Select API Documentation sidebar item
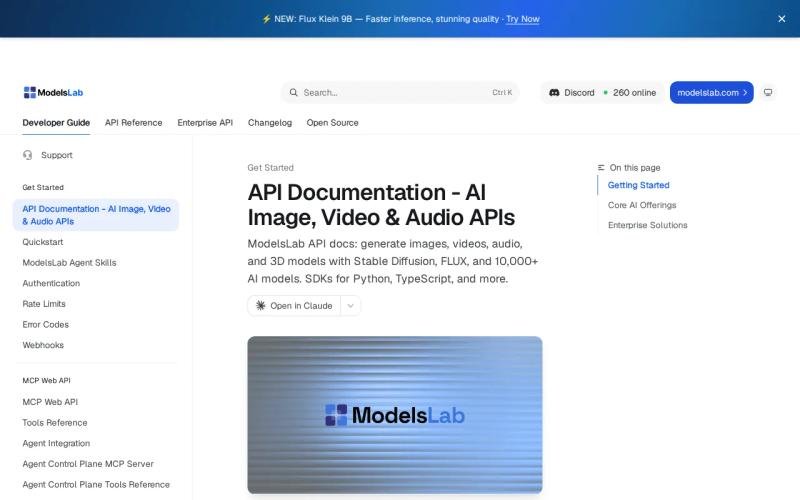The image size is (800, 500). (x=96, y=215)
